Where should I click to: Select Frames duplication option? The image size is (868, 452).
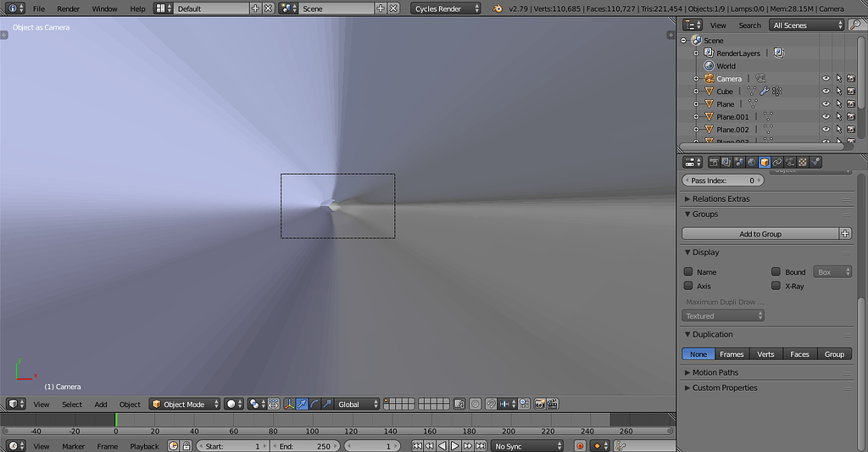click(x=732, y=354)
